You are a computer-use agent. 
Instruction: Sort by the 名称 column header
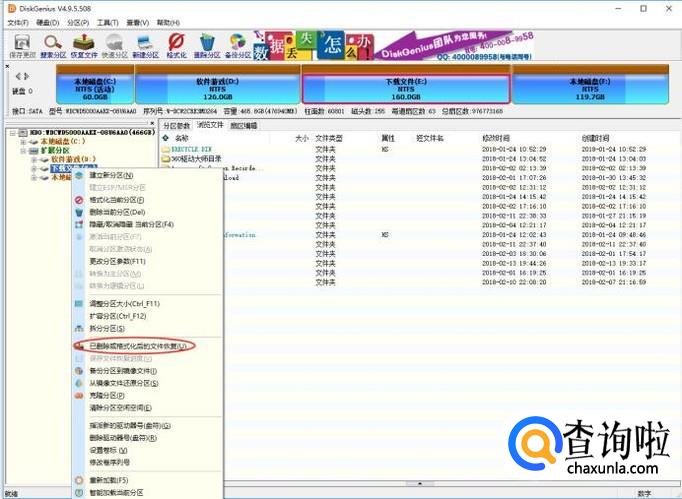(181, 138)
